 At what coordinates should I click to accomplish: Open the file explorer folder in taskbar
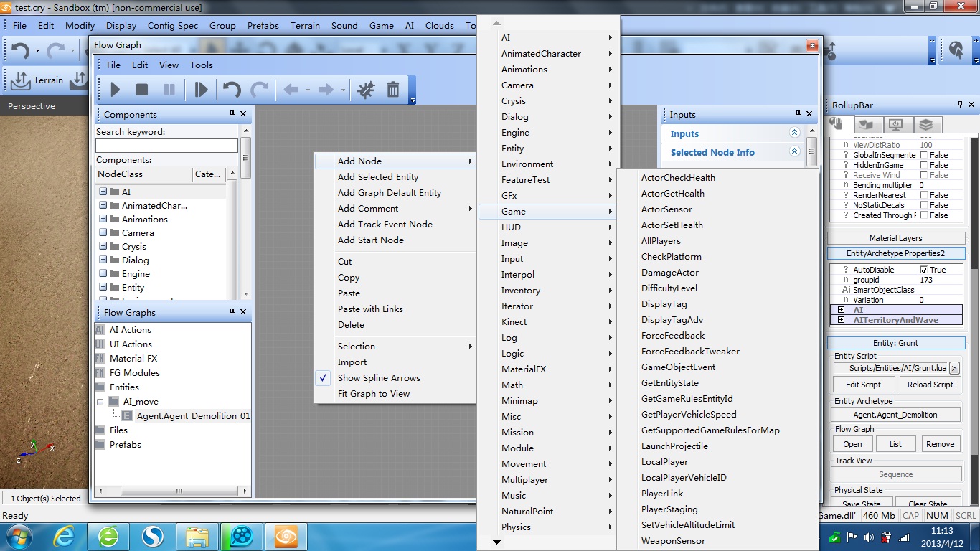197,536
